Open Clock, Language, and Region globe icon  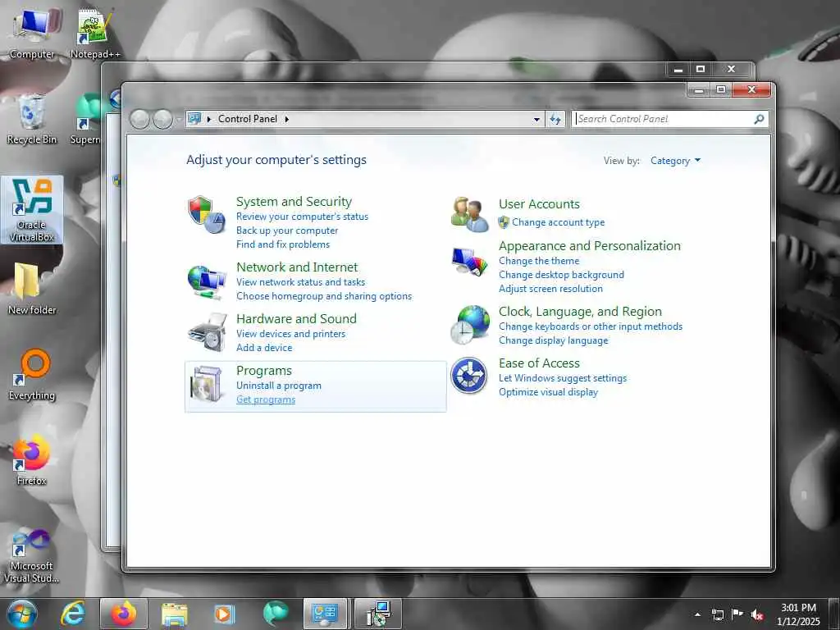pyautogui.click(x=469, y=325)
